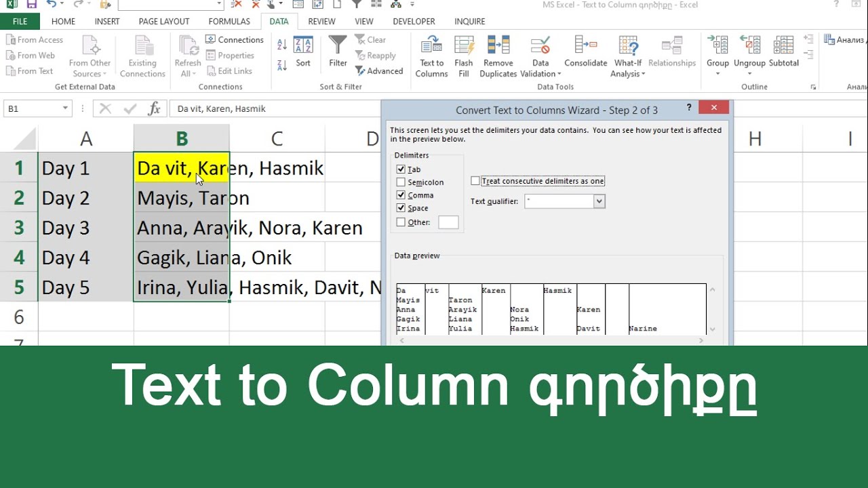This screenshot has height=488, width=868.
Task: Uncheck the Space delimiter checkbox
Action: 401,208
